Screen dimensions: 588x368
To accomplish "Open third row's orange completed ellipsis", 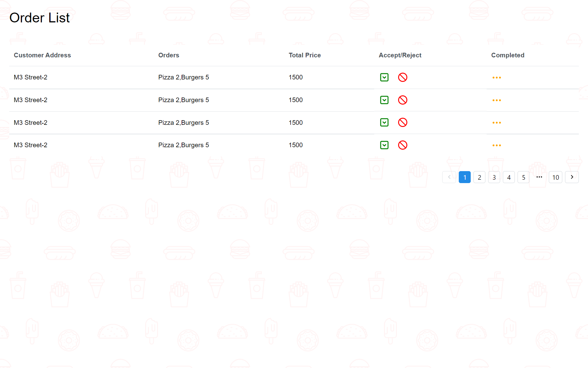I will coord(496,123).
